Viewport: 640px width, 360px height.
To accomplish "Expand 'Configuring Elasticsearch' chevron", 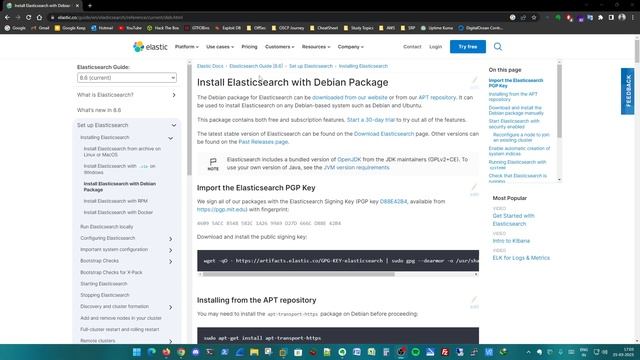I will (x=171, y=239).
